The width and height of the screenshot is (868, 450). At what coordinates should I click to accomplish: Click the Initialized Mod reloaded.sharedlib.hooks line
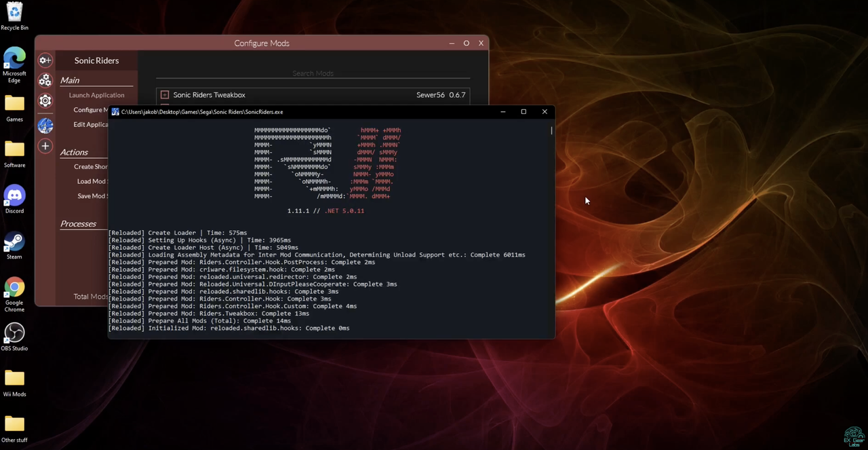pos(229,329)
